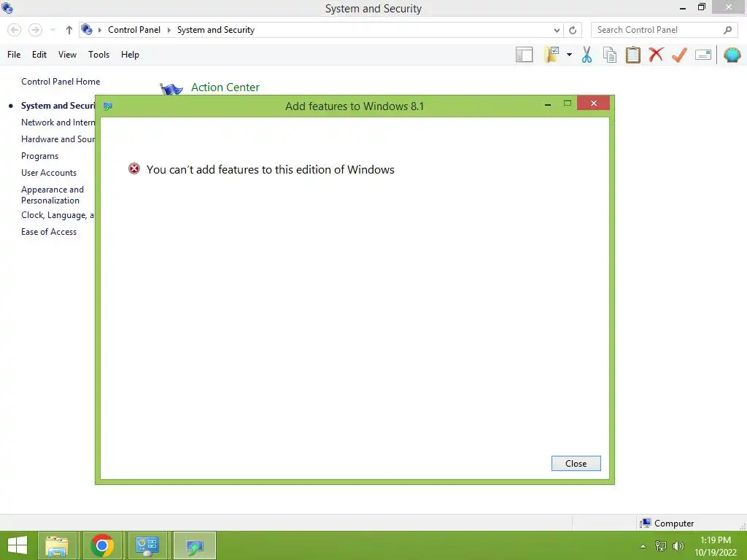The width and height of the screenshot is (747, 560).
Task: Click the Control Panel address bar icon
Action: [87, 29]
